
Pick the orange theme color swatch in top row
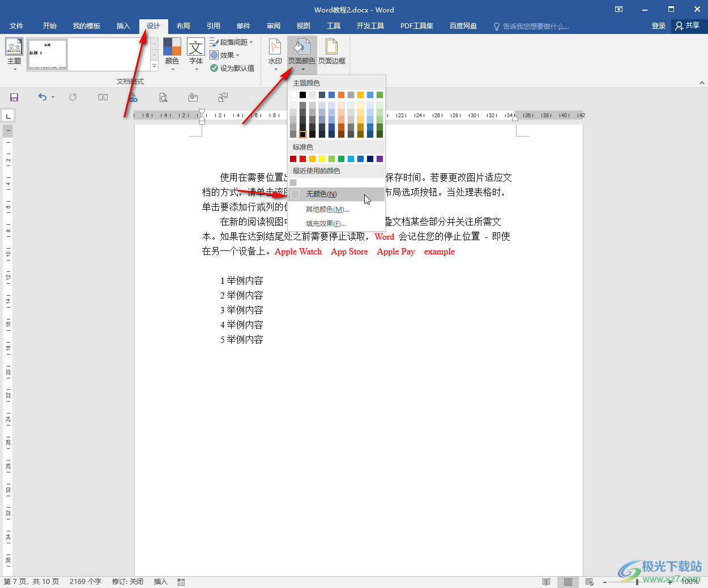pos(341,95)
